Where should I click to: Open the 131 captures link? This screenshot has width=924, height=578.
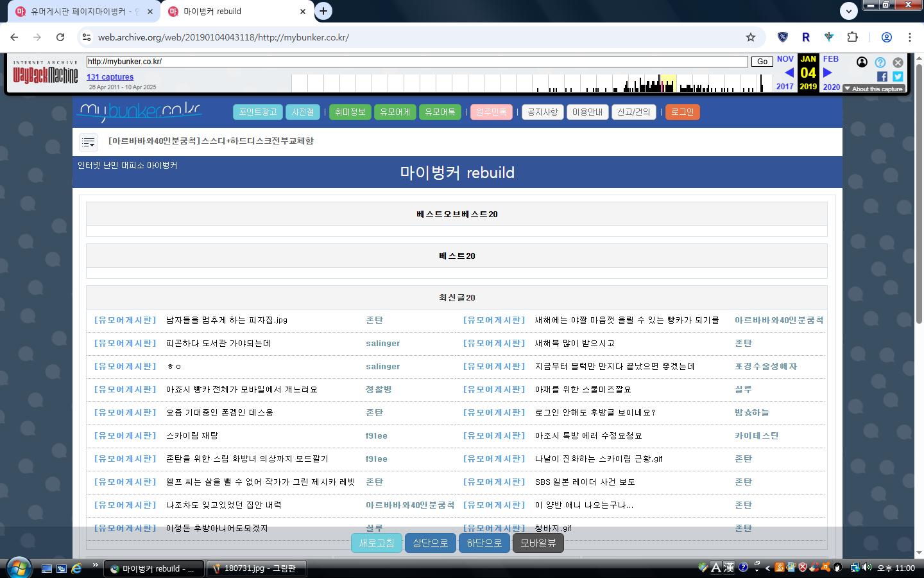(x=110, y=77)
